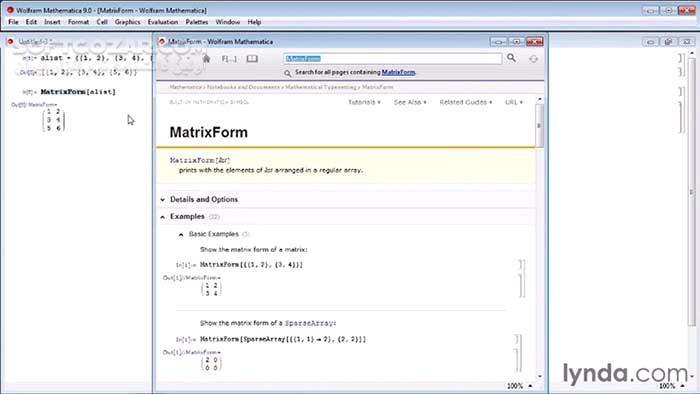Click the 'alist = {{1, 2}...' input line
Viewport: 700px width, 394px height.
[96, 58]
